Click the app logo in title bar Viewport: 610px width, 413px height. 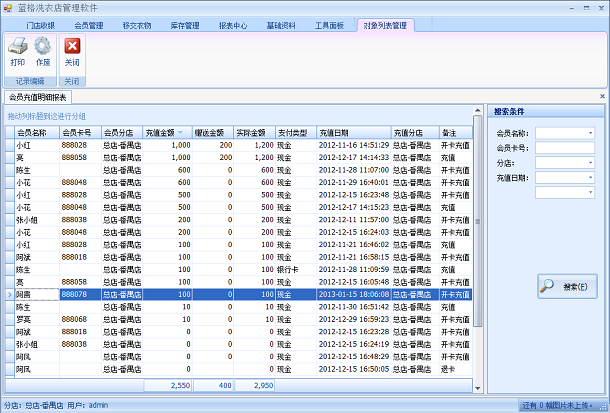coord(8,8)
